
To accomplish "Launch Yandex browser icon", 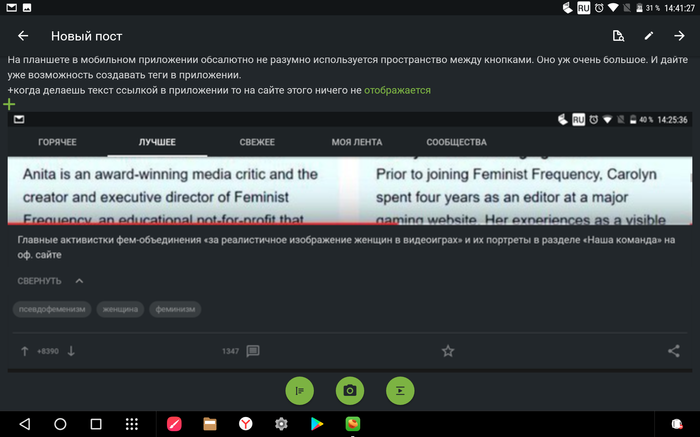I will point(246,424).
